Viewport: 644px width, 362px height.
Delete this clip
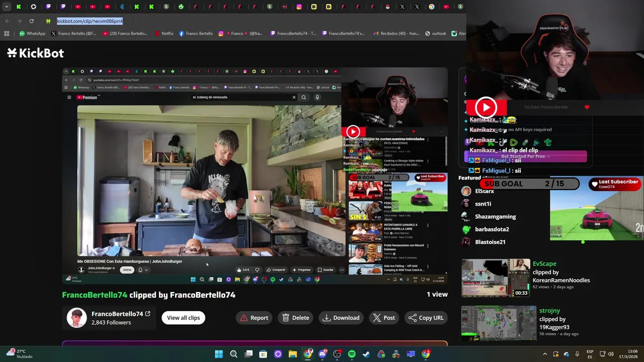(x=295, y=318)
